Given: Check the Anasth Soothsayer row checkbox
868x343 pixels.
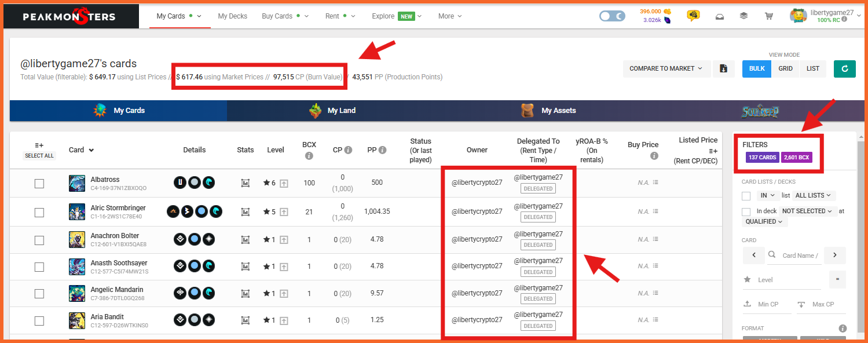Looking at the screenshot, I should [39, 267].
